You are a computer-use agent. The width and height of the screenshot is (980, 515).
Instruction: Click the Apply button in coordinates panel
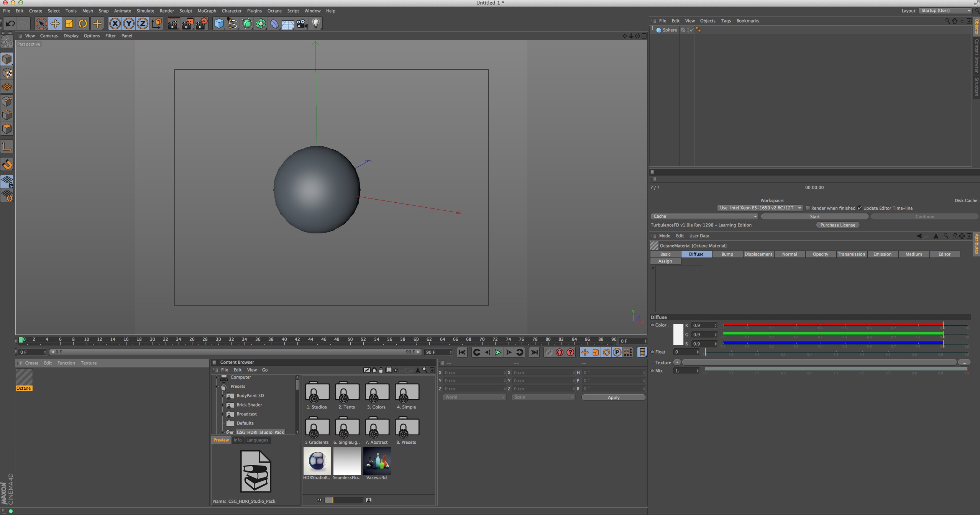coord(613,397)
